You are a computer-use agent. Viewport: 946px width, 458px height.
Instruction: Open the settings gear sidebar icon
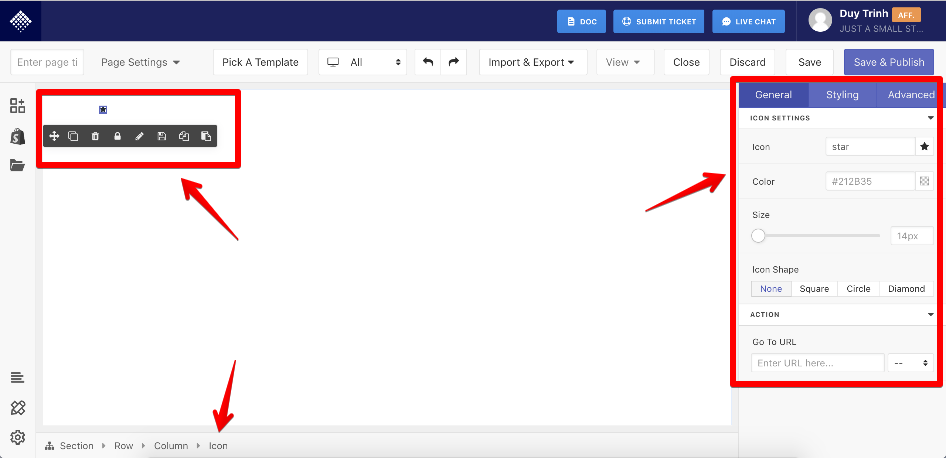[x=17, y=437]
